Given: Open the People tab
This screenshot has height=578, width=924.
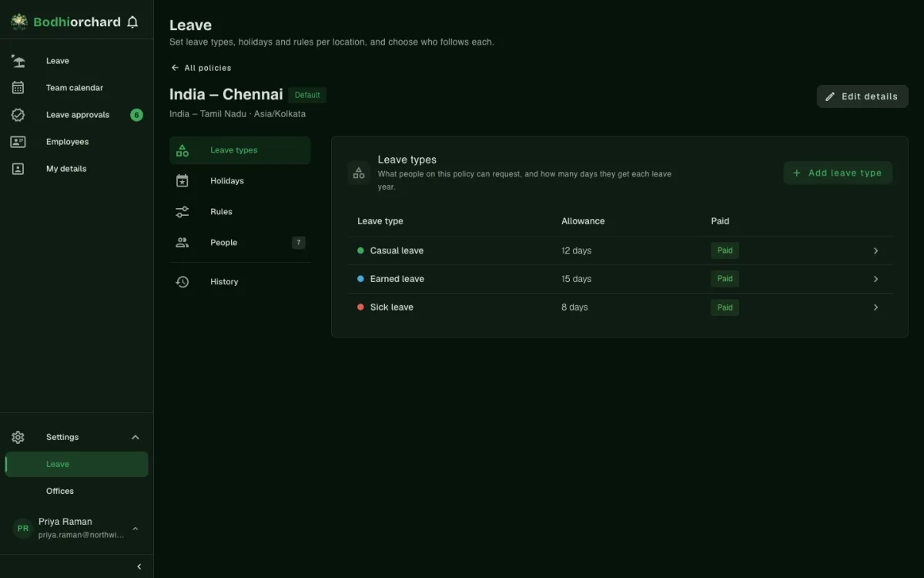Looking at the screenshot, I should click(x=240, y=243).
